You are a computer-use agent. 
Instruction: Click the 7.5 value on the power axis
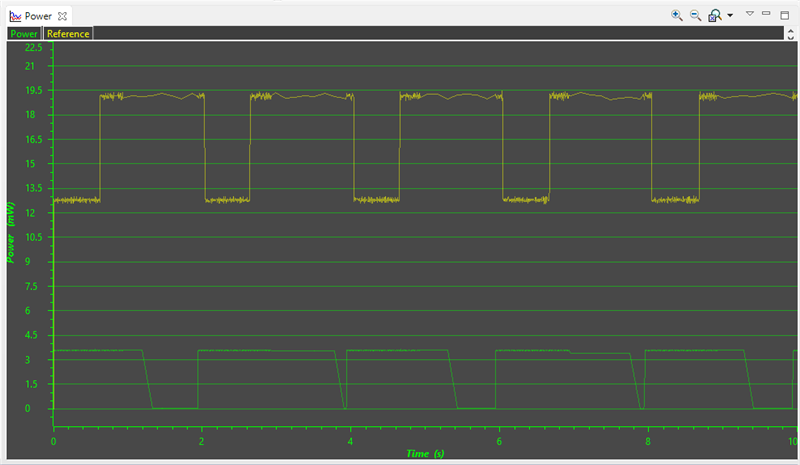click(x=31, y=286)
